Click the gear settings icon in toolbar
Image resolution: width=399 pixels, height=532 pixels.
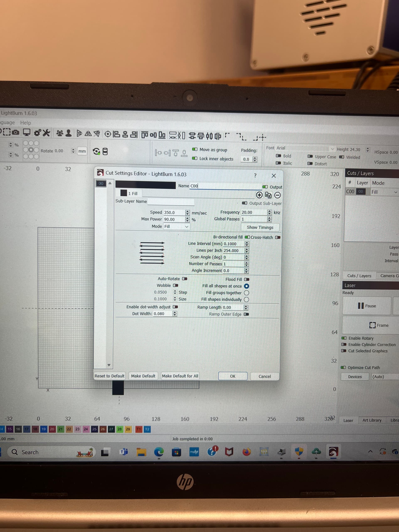click(x=37, y=133)
